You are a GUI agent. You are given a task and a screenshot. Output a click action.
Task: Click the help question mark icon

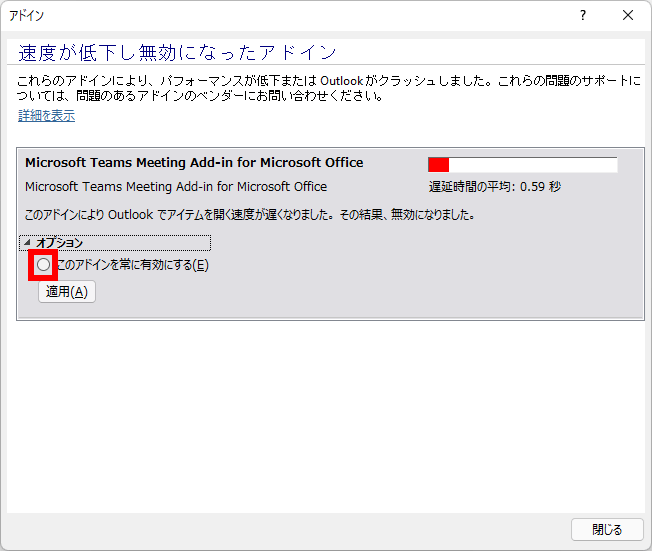coord(583,15)
